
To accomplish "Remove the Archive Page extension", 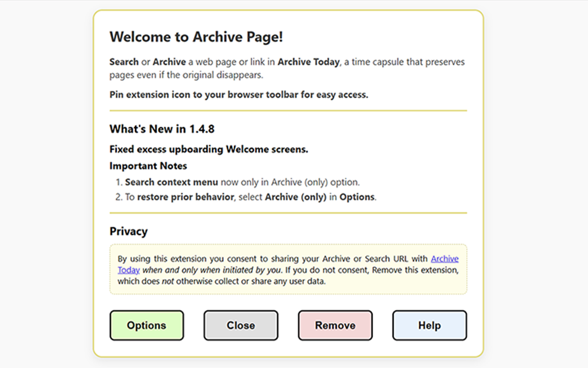I will pos(335,325).
